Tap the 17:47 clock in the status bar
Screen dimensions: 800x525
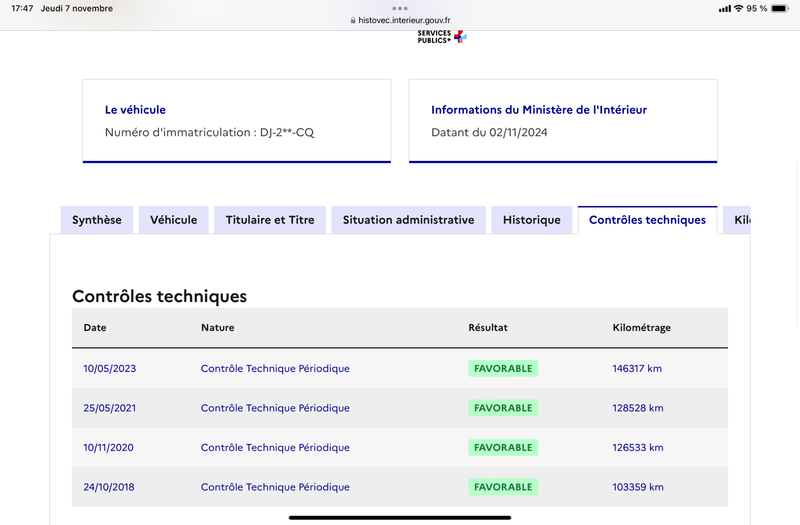pos(22,8)
